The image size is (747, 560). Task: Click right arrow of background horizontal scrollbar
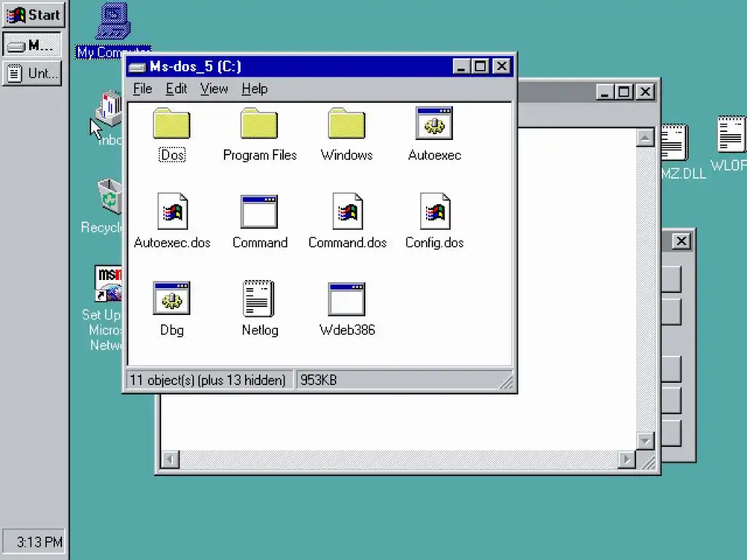point(627,459)
